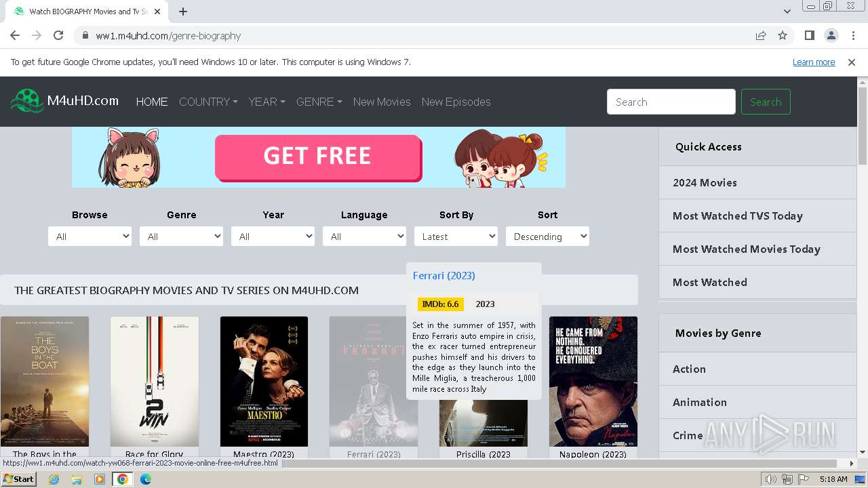
Task: Open the Browse filter dropdown
Action: (90, 237)
